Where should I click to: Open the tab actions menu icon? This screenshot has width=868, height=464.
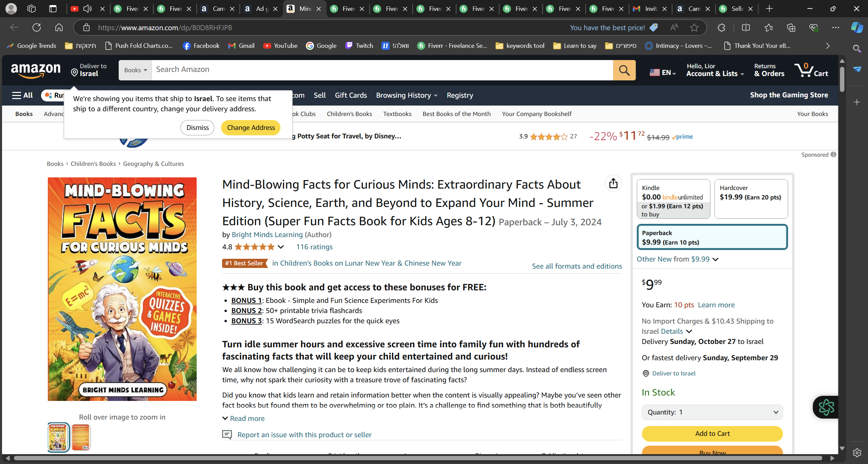(x=53, y=9)
